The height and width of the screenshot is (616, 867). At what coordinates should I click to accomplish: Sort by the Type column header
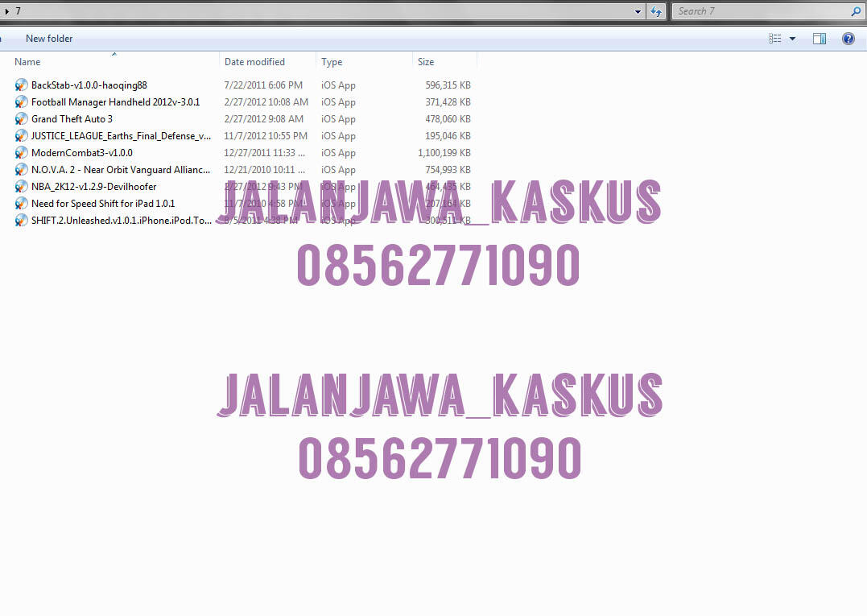(331, 62)
